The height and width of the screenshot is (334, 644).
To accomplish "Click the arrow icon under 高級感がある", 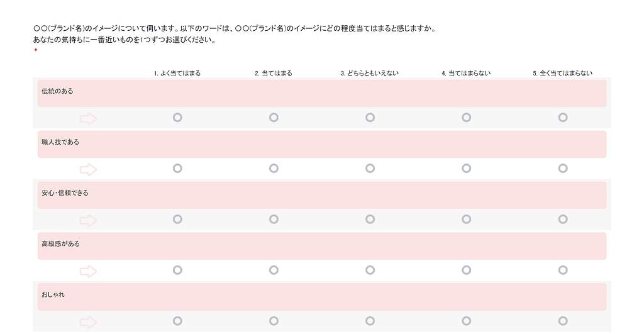I will [88, 271].
